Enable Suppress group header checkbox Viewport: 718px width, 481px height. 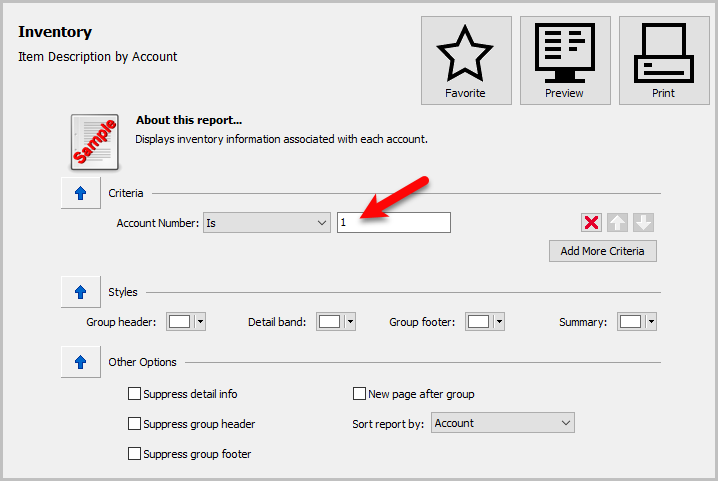pyautogui.click(x=134, y=423)
